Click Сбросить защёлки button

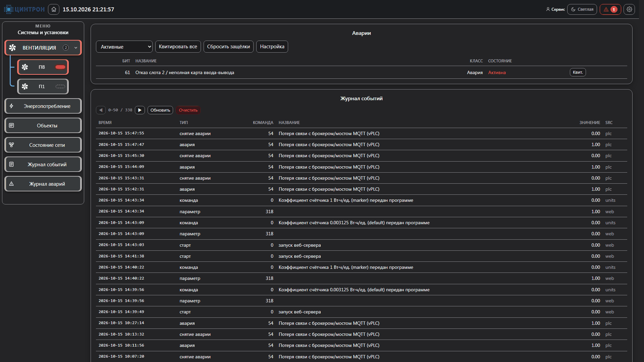pos(229,47)
